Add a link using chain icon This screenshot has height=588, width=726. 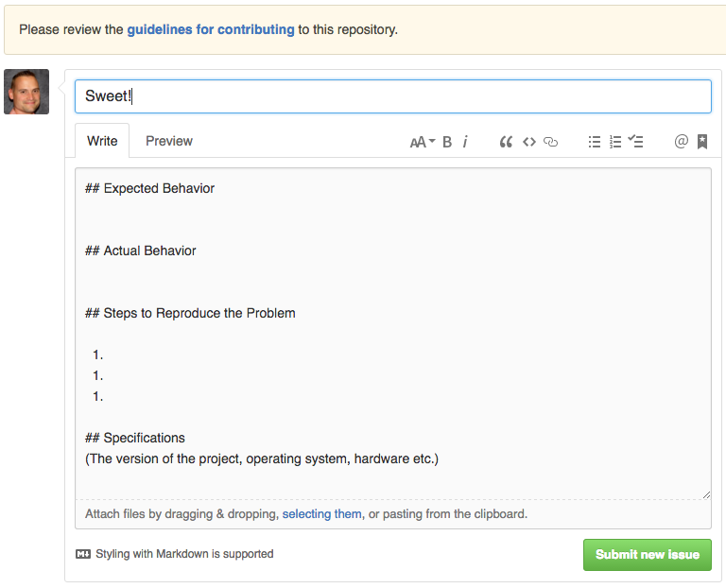[x=551, y=142]
